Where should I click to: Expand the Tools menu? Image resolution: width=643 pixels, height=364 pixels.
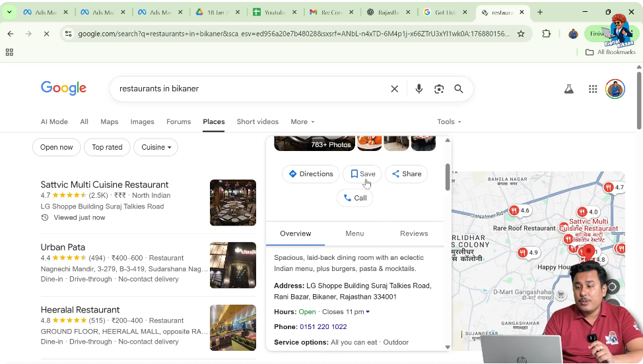[449, 121]
